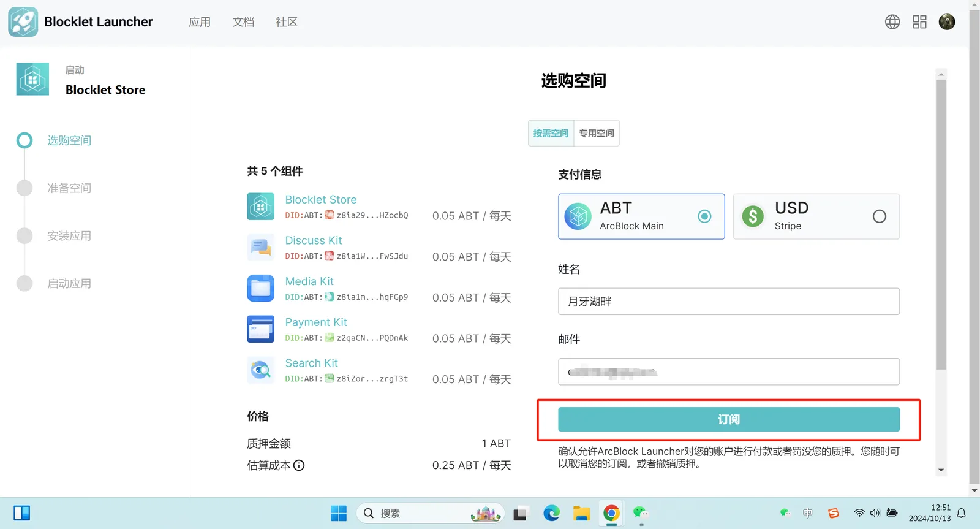980x529 pixels.
Task: Select the USD Stripe radio button
Action: pyautogui.click(x=880, y=216)
